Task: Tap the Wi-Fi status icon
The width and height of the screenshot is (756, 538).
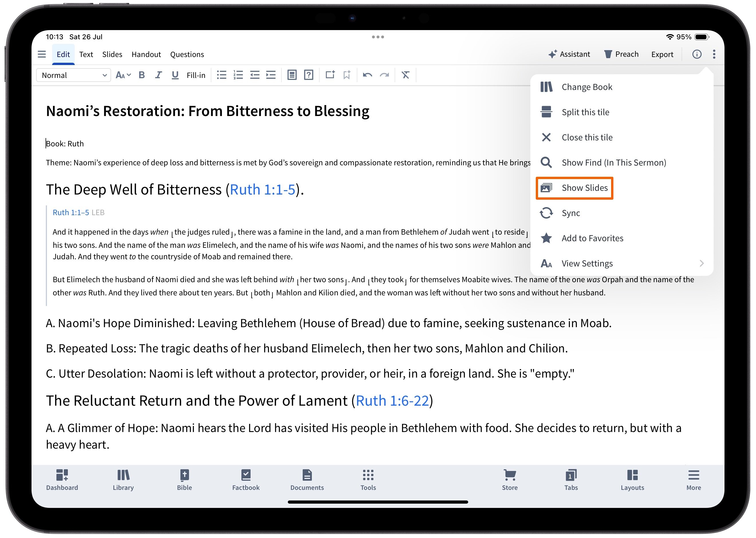Action: tap(670, 37)
